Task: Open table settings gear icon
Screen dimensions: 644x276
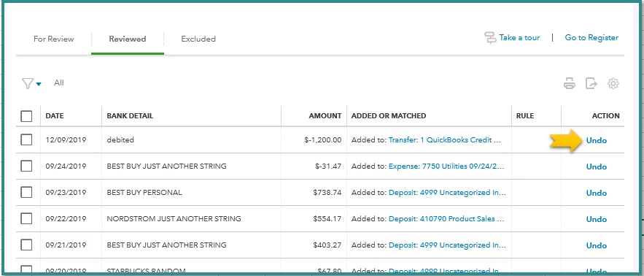Action: point(613,83)
